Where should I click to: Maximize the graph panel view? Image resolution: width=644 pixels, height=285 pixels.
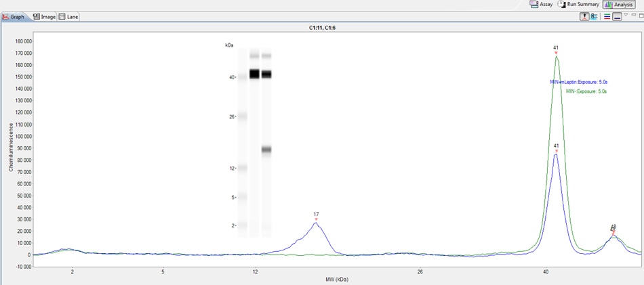640,15
